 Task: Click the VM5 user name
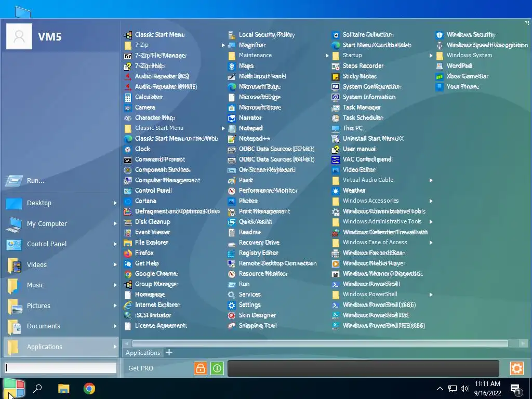click(49, 37)
